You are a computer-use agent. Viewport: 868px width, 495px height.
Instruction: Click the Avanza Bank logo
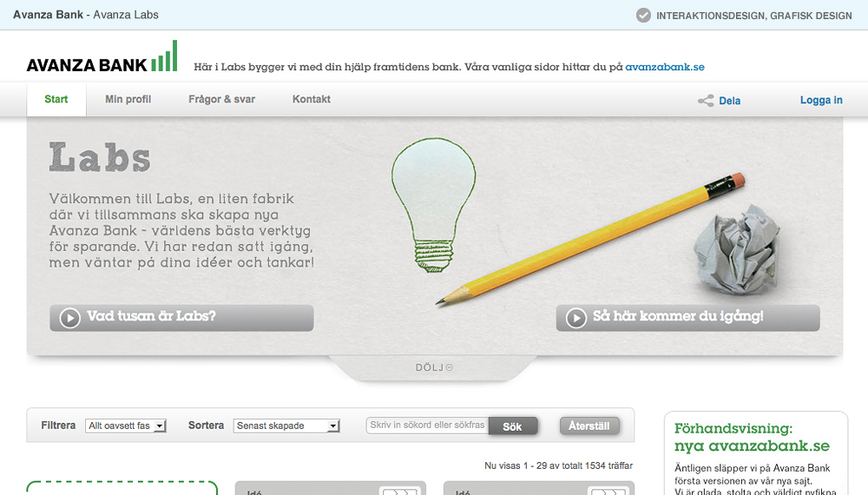pyautogui.click(x=102, y=57)
